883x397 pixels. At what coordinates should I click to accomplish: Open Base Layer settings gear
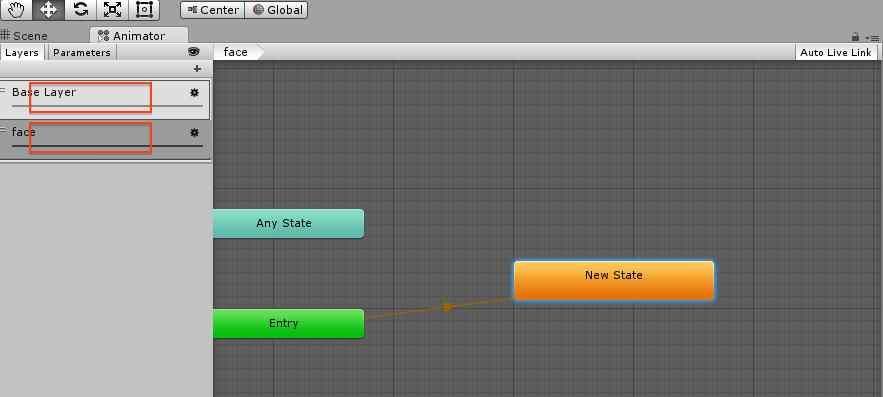194,92
